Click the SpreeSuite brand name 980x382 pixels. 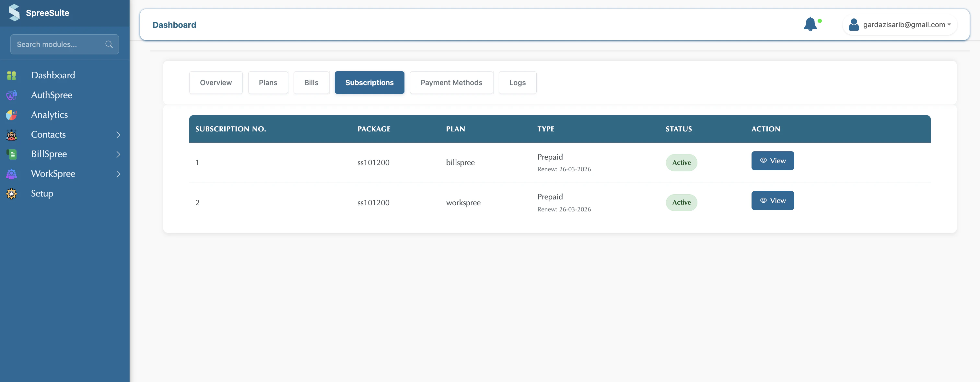point(48,13)
